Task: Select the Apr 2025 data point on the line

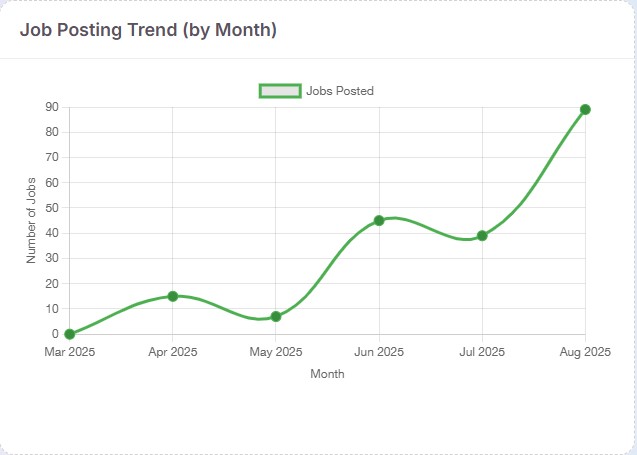Action: (x=173, y=296)
